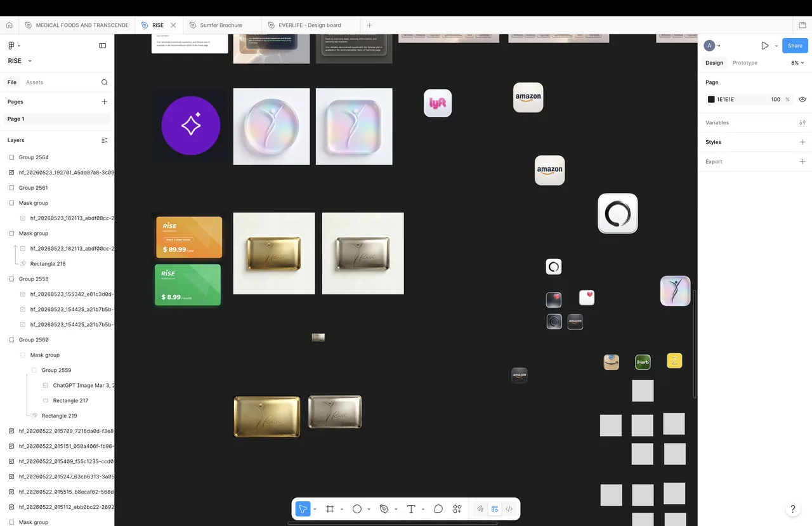This screenshot has width=812, height=526.
Task: Add a new style with the Styles plus
Action: [802, 142]
